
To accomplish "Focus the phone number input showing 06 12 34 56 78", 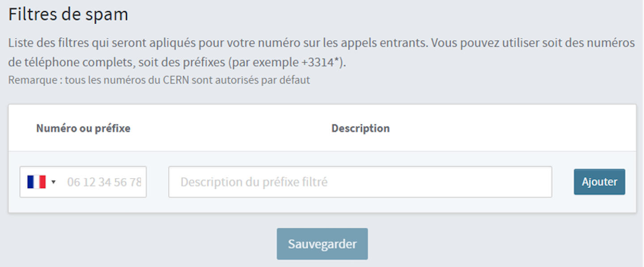I will coord(103,182).
